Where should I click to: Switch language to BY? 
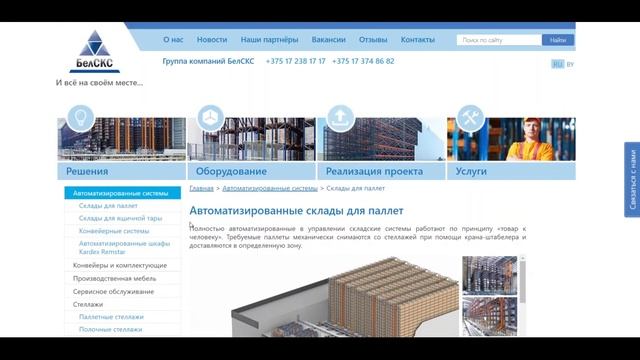(570, 64)
